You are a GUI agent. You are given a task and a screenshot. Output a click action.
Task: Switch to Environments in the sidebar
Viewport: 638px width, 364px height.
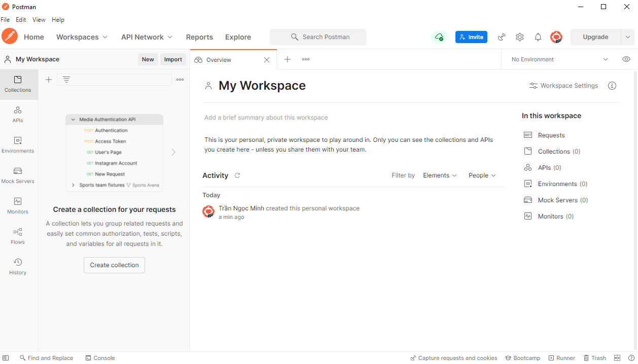click(18, 145)
